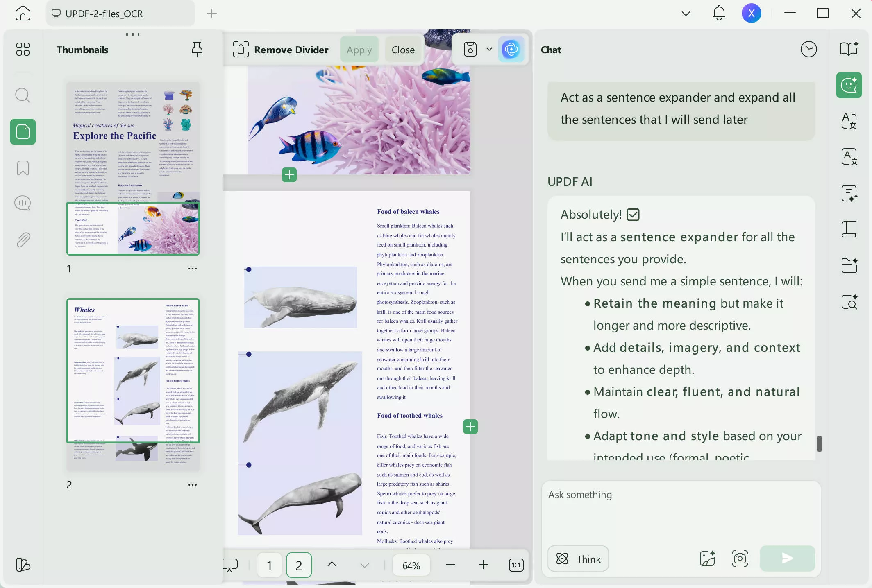Add divider with lower green plus marker
This screenshot has width=872, height=588.
(470, 427)
